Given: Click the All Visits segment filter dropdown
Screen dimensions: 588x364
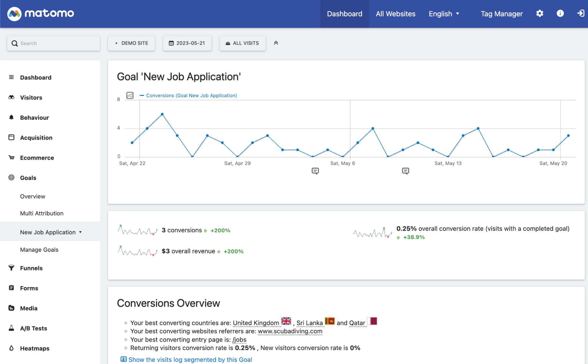Looking at the screenshot, I should 242,43.
